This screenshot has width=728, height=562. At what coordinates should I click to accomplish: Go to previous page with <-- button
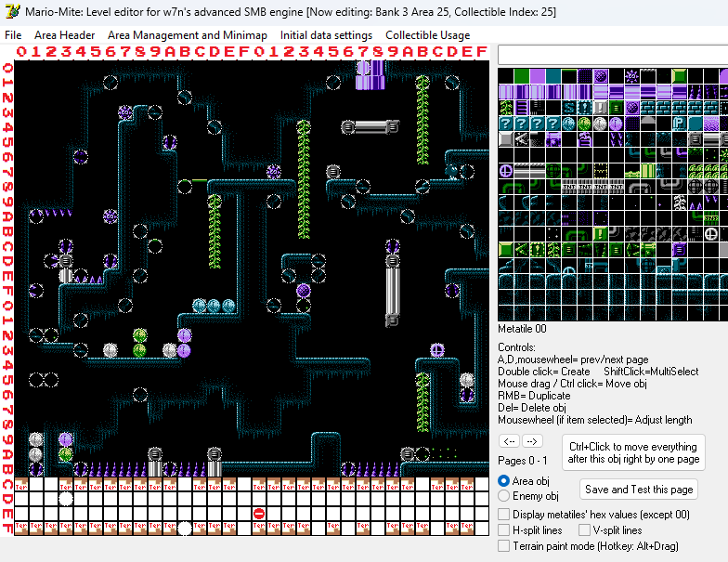click(509, 440)
